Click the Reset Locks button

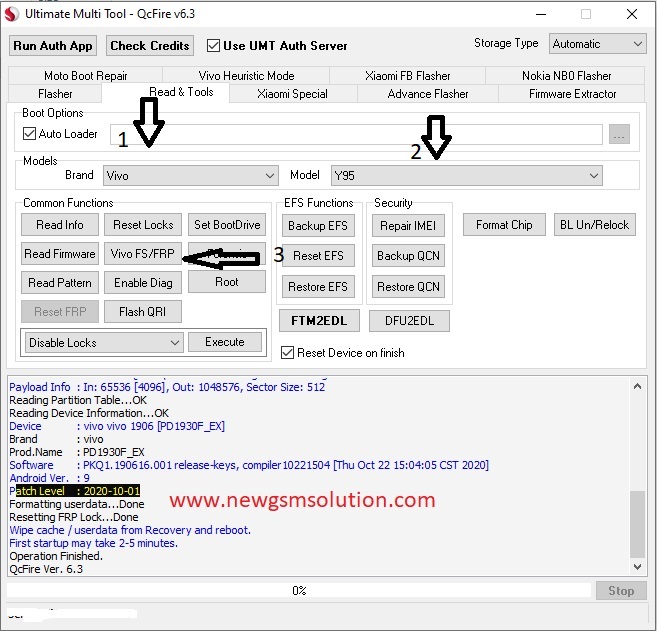point(143,225)
